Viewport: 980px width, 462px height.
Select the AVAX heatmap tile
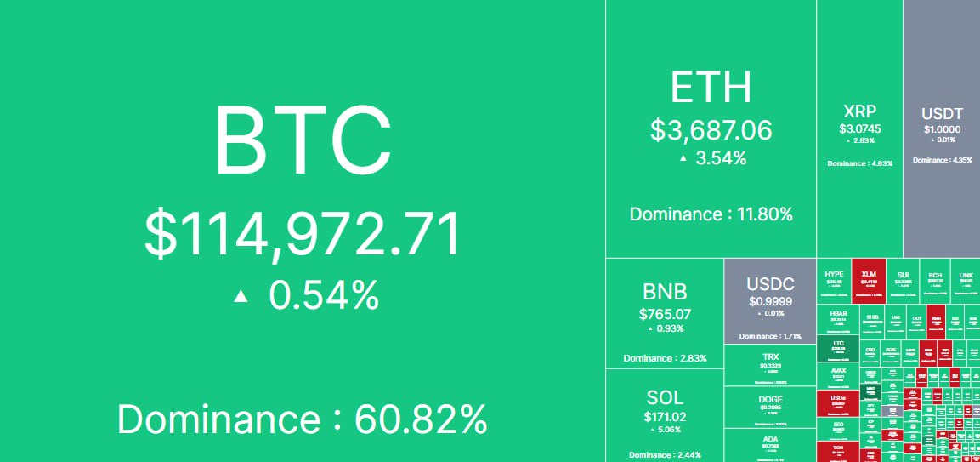tap(838, 376)
